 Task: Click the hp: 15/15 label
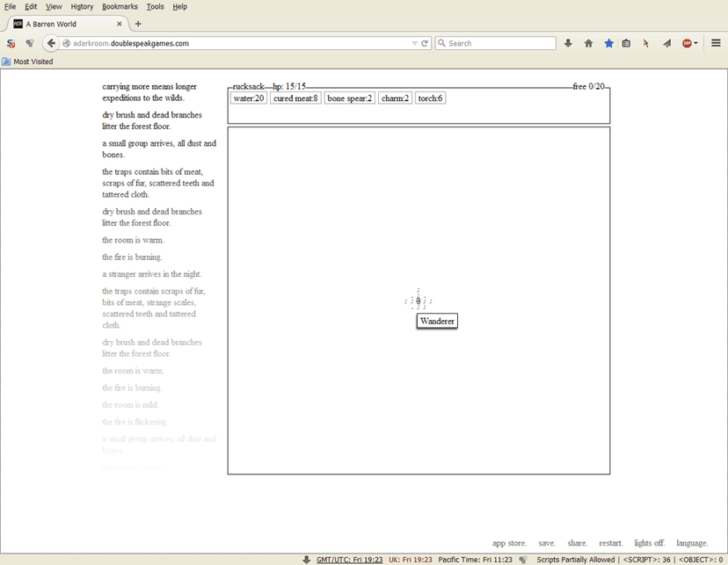289,86
